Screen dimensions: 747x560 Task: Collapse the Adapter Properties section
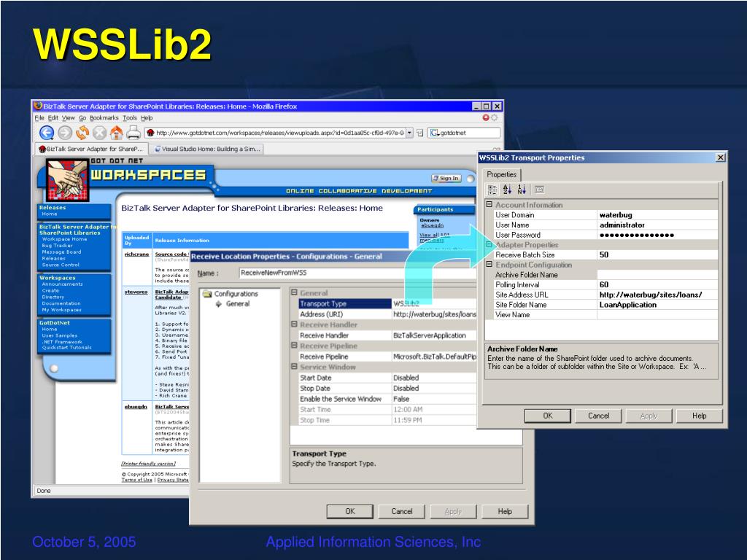[489, 244]
